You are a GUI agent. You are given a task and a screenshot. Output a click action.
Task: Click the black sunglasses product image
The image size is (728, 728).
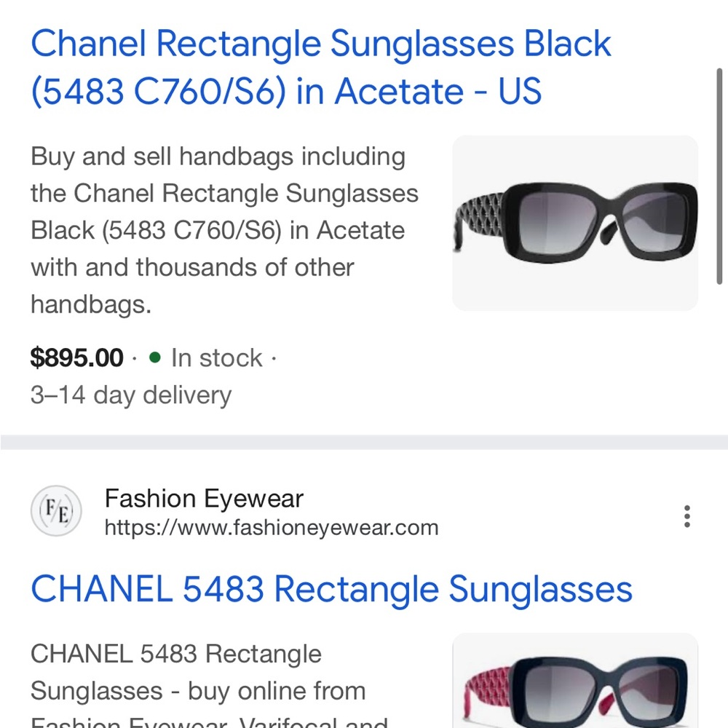(574, 222)
